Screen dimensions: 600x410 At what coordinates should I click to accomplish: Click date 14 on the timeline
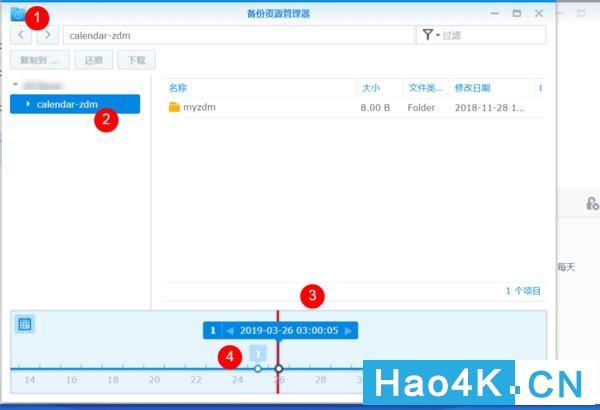click(x=29, y=380)
